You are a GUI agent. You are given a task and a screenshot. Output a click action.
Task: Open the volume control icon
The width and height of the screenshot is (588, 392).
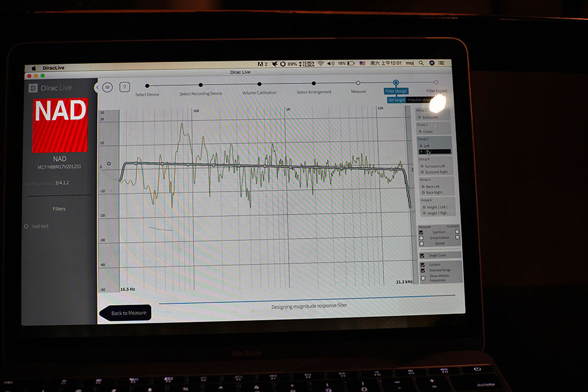(x=330, y=63)
